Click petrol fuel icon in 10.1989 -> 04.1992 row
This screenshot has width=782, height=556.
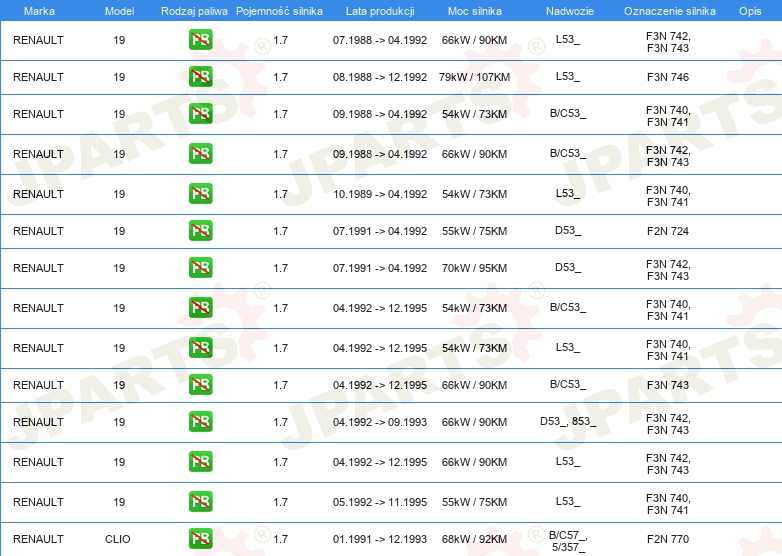[x=200, y=193]
